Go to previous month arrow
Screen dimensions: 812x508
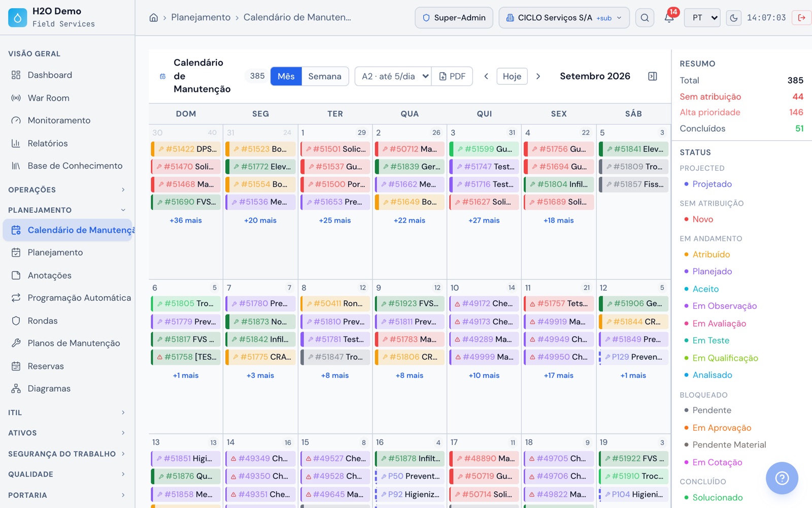click(486, 76)
